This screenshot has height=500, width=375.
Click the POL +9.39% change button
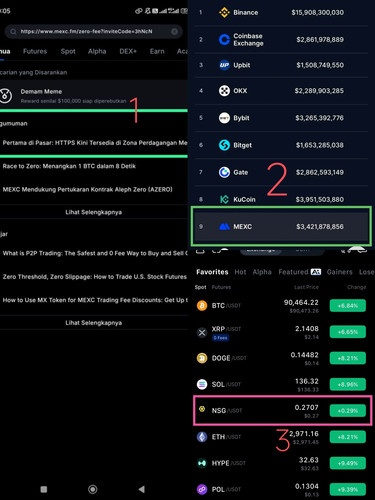348,489
